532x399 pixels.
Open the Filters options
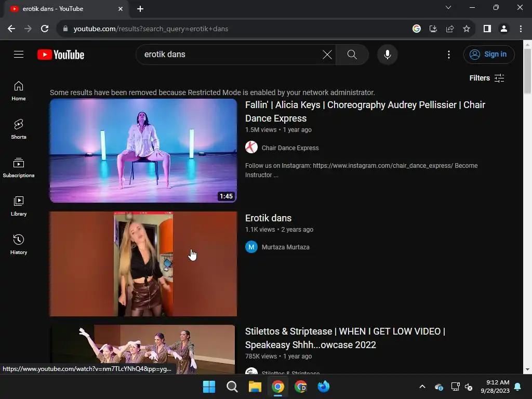coord(486,78)
